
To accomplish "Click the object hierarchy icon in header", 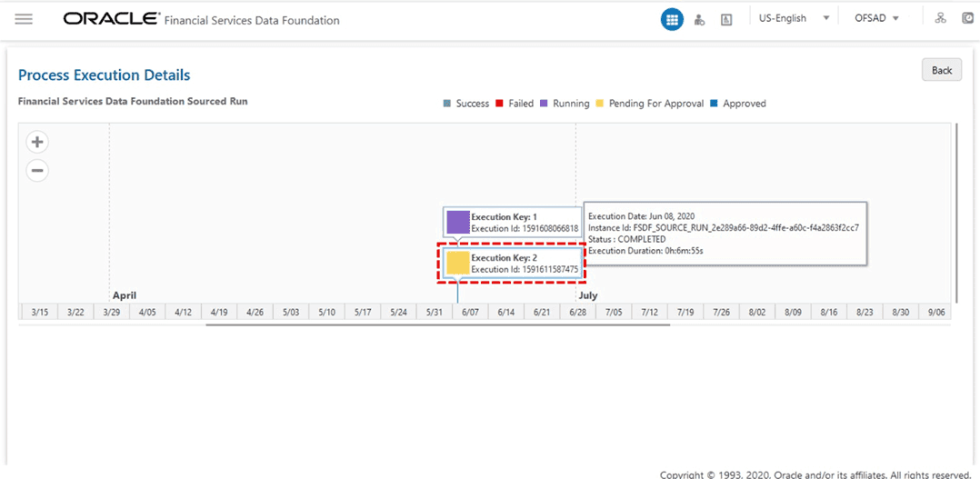I will [940, 18].
